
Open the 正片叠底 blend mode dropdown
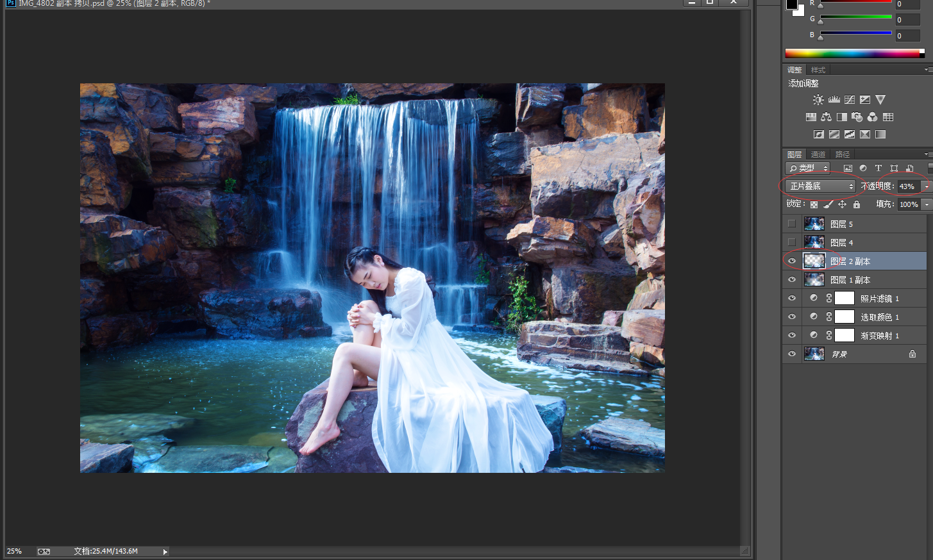[820, 186]
